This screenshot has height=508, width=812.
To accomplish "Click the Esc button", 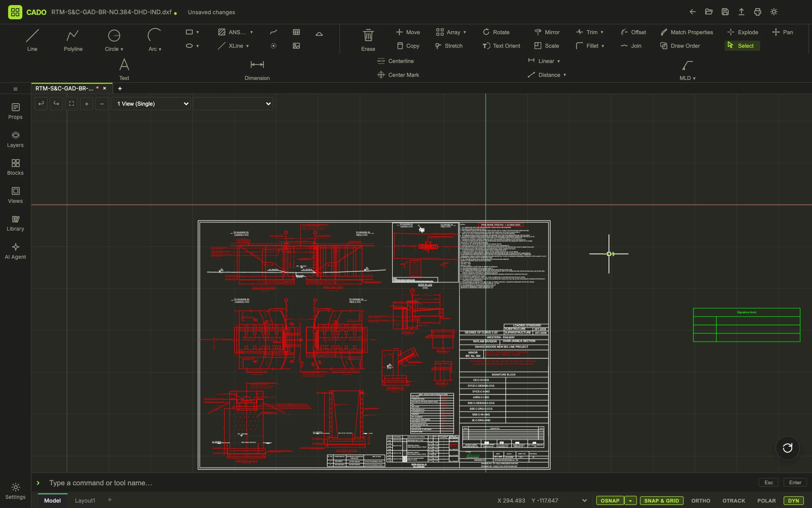I will pyautogui.click(x=768, y=483).
